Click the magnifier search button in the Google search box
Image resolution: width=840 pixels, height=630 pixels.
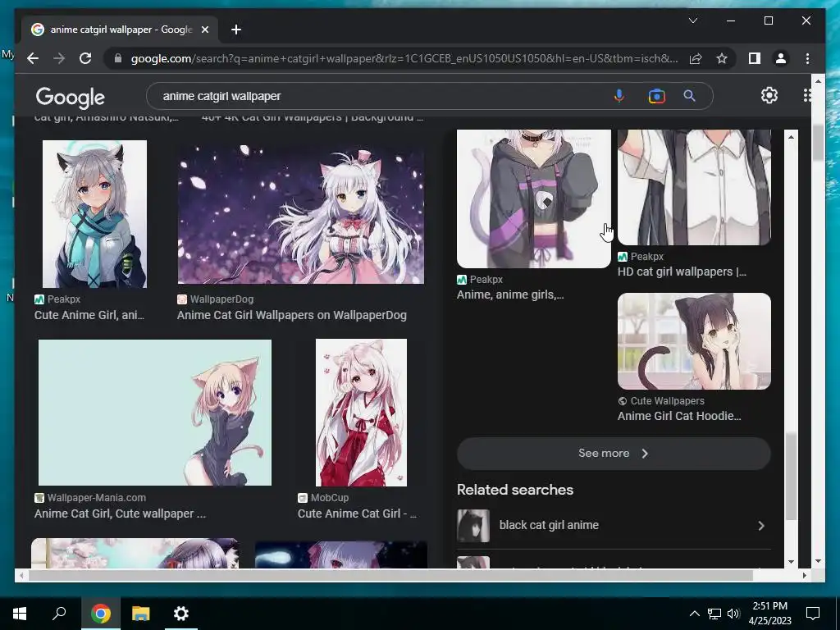point(689,96)
